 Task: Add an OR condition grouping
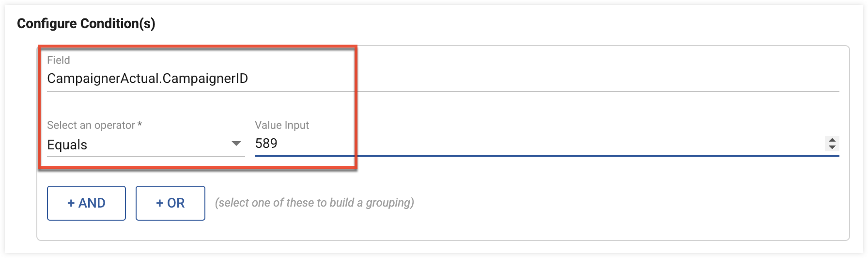[170, 203]
